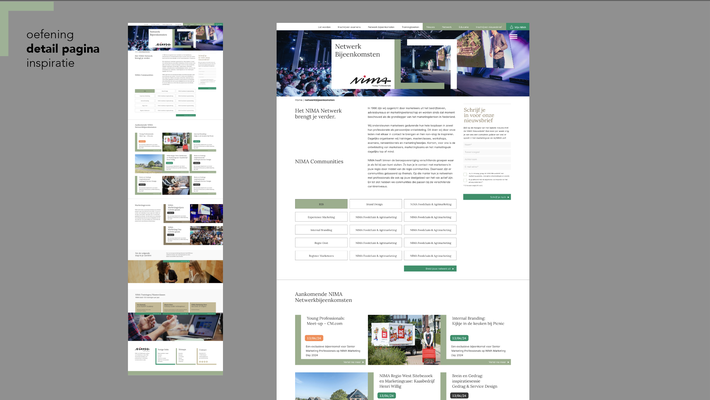Open the Mijn NIMA account icon
The image size is (710, 400).
[x=512, y=27]
